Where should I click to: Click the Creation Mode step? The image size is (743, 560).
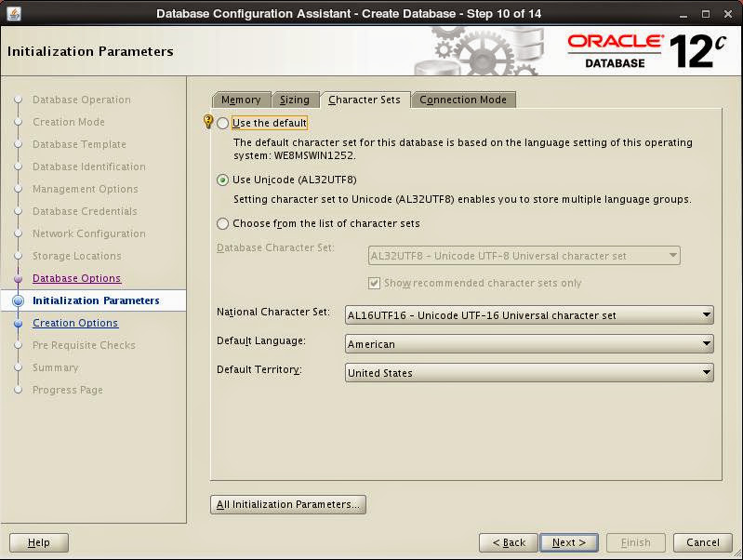(69, 123)
